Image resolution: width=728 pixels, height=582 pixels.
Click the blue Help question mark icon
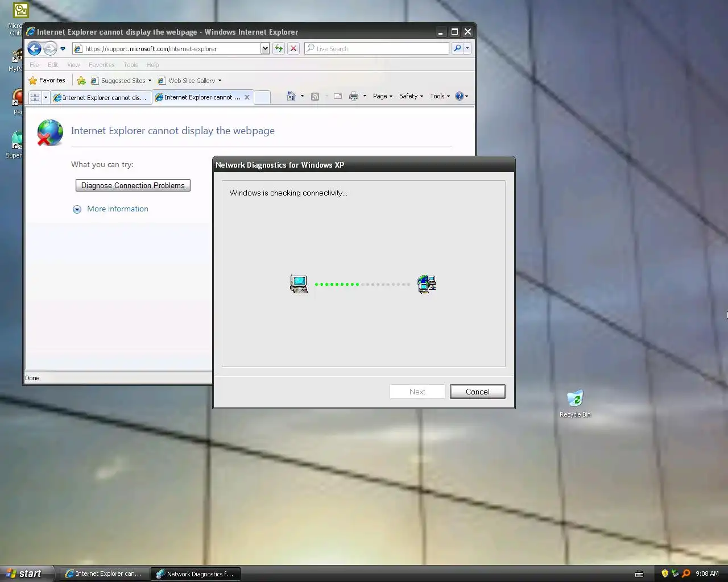click(460, 96)
